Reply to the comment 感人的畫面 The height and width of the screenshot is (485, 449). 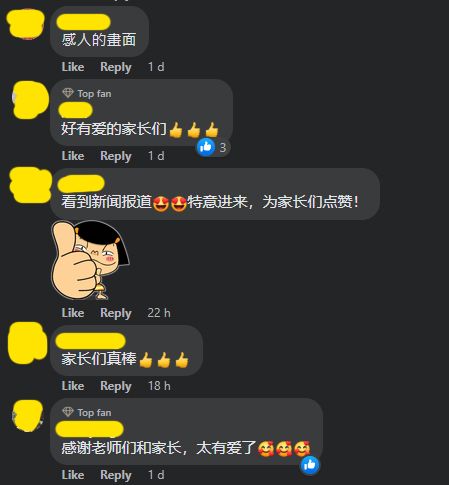pyautogui.click(x=116, y=67)
